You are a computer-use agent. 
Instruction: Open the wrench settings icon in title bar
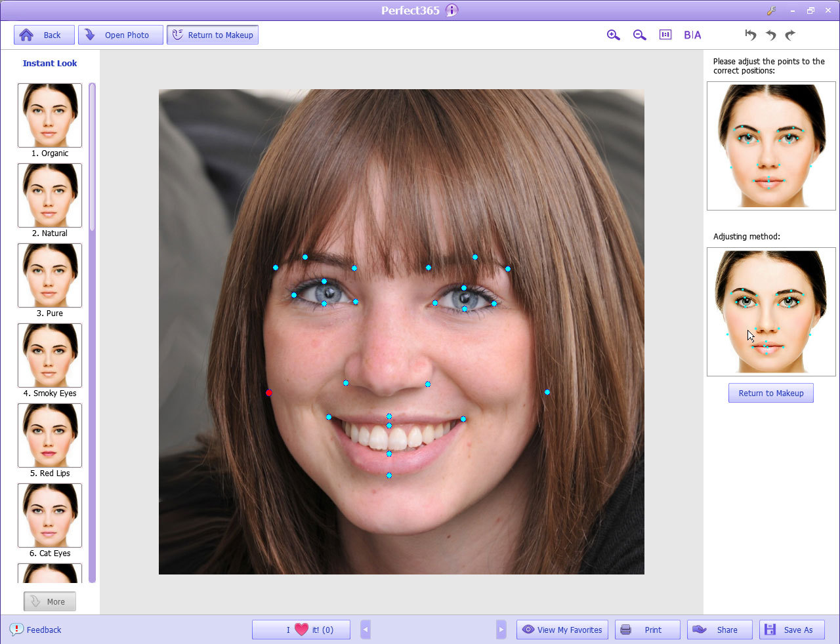(771, 10)
